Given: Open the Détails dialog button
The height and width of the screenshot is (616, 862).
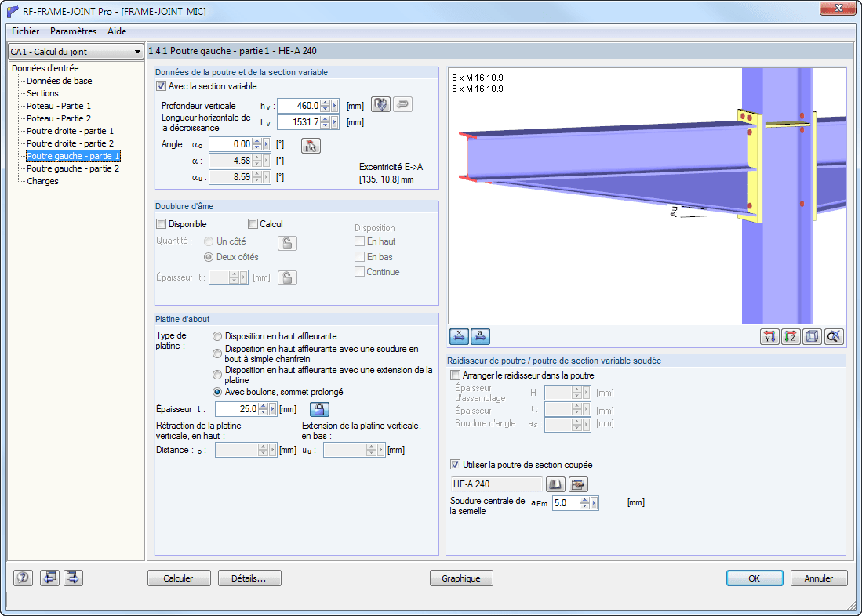Looking at the screenshot, I should tap(249, 578).
